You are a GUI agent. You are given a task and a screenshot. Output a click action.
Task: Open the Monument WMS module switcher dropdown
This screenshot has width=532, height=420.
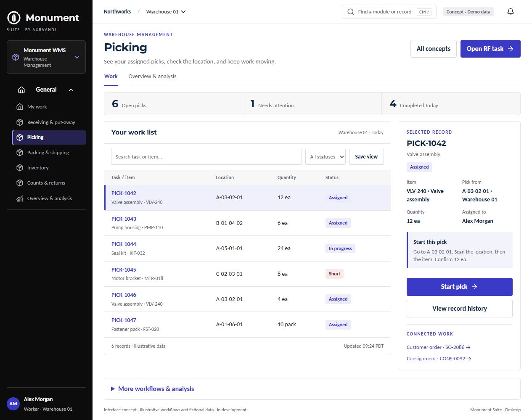point(46,57)
